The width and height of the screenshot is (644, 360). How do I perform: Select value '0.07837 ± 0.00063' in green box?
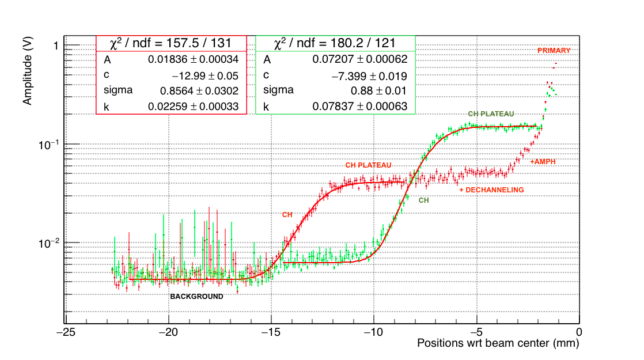[x=360, y=107]
